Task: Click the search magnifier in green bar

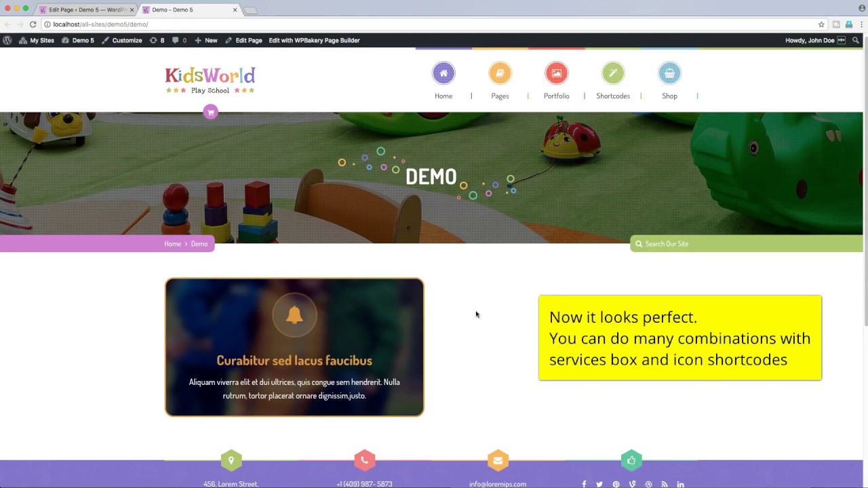Action: 639,243
